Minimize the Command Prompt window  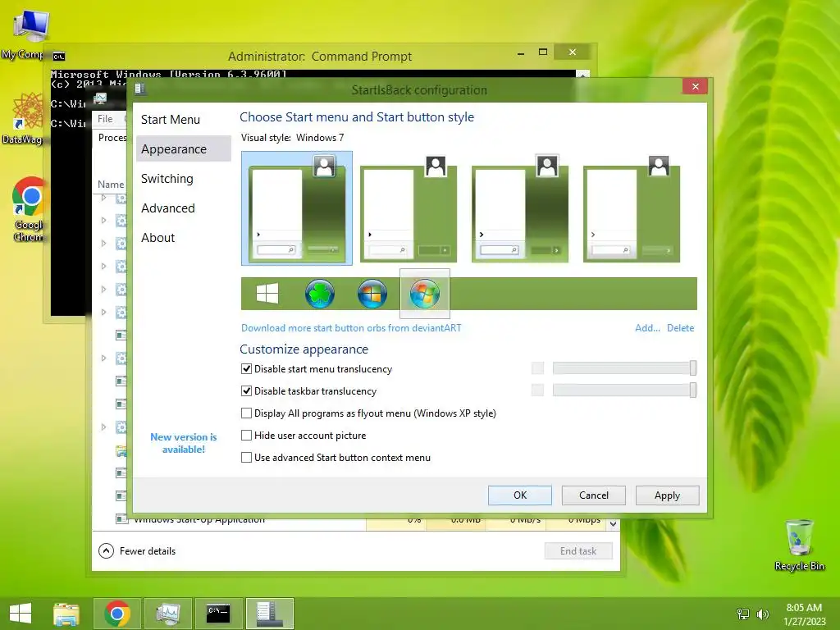pos(521,52)
